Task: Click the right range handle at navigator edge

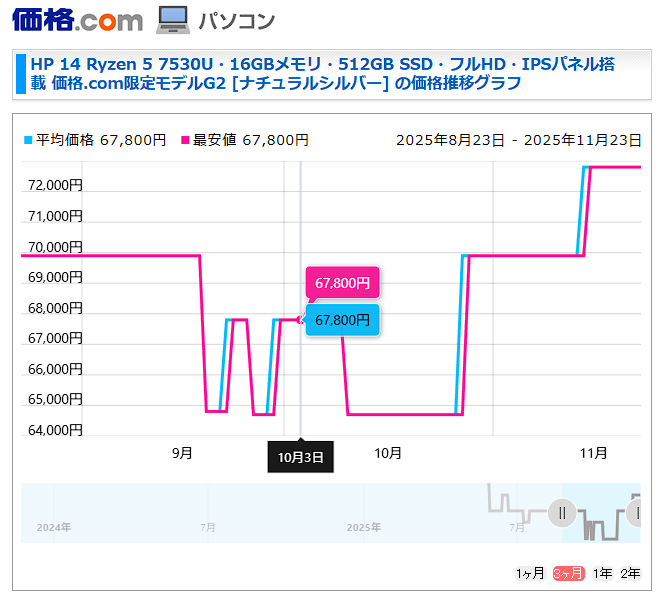Action: pyautogui.click(x=635, y=513)
